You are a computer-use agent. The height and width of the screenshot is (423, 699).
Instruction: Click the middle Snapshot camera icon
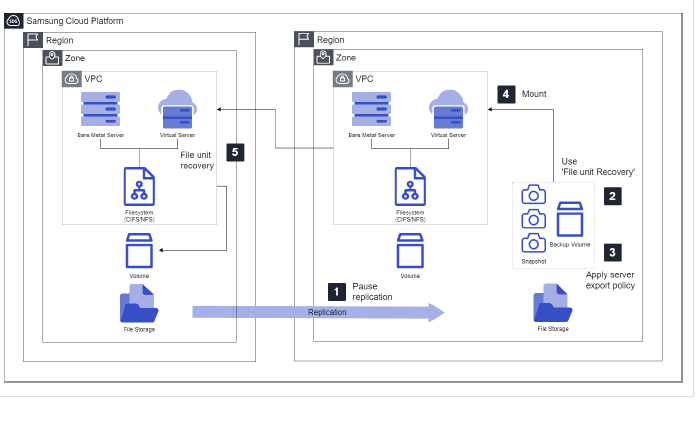point(534,218)
